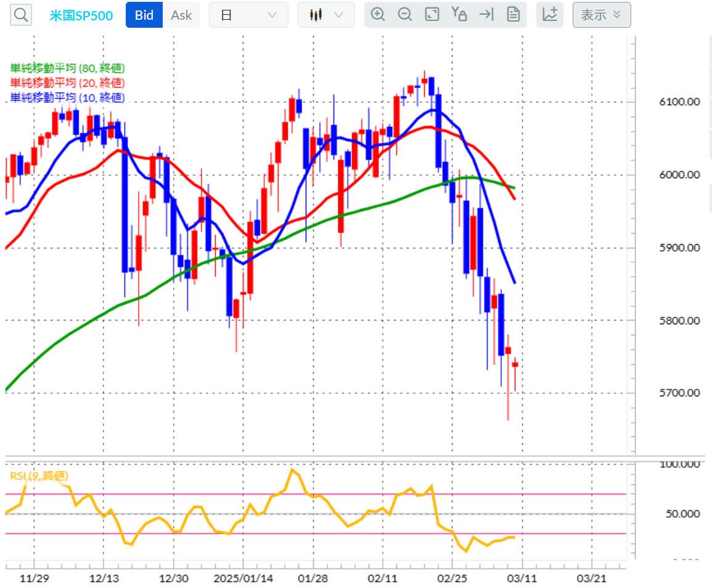Screen dimensions: 712x588
Task: Click the 6000.00 price axis label
Action: pos(679,175)
